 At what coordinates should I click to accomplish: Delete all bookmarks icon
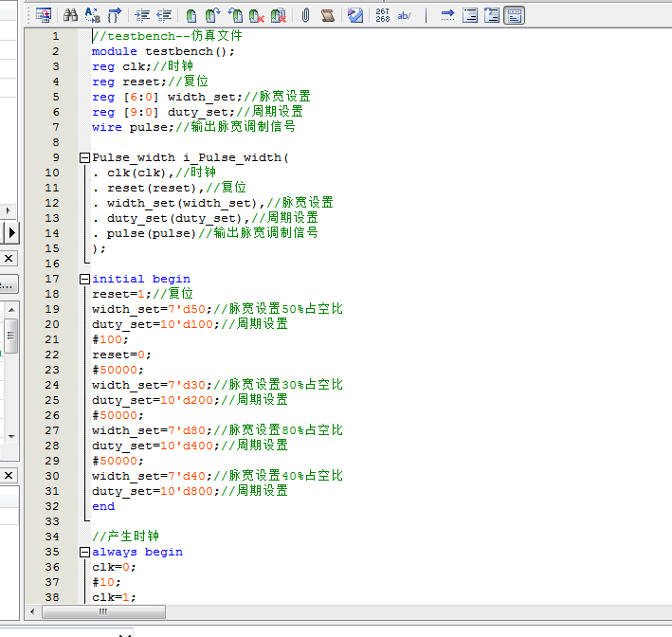click(279, 16)
